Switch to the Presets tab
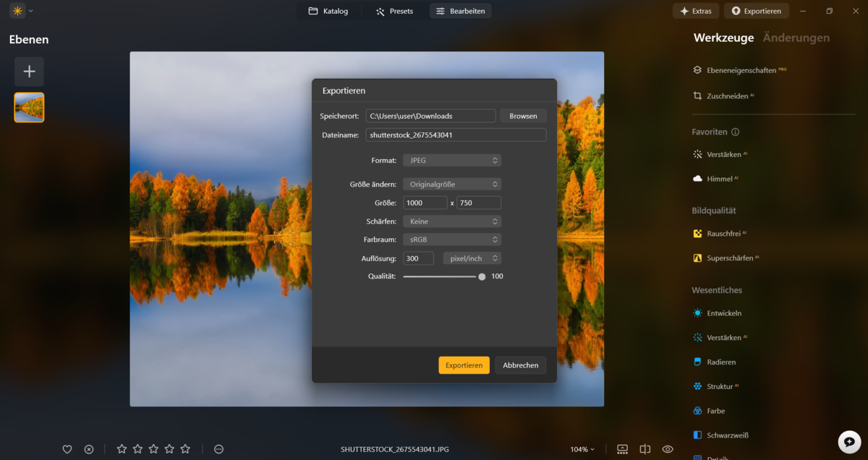This screenshot has width=868, height=460. coord(394,11)
